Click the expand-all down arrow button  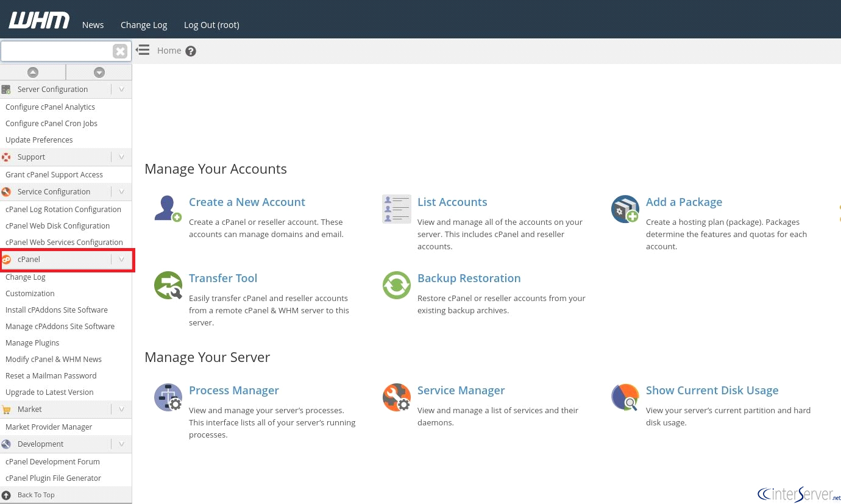pos(99,73)
